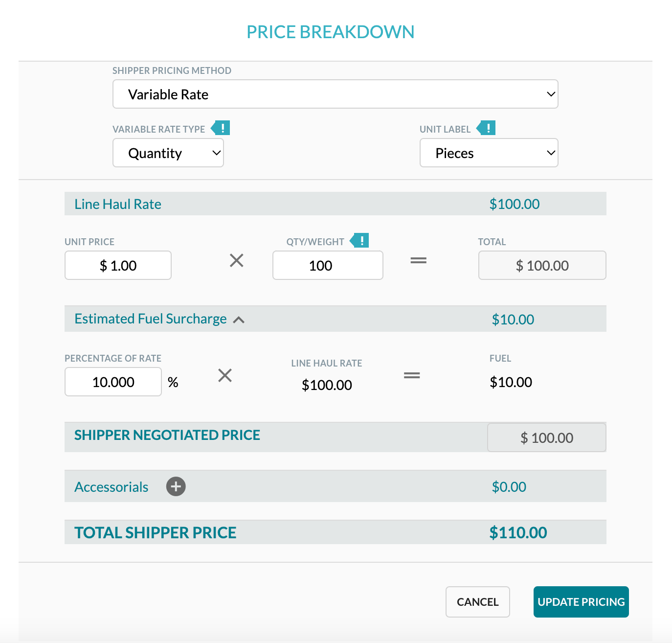This screenshot has width=672, height=643.
Task: Select the Line Haul Rate header
Action: [117, 204]
